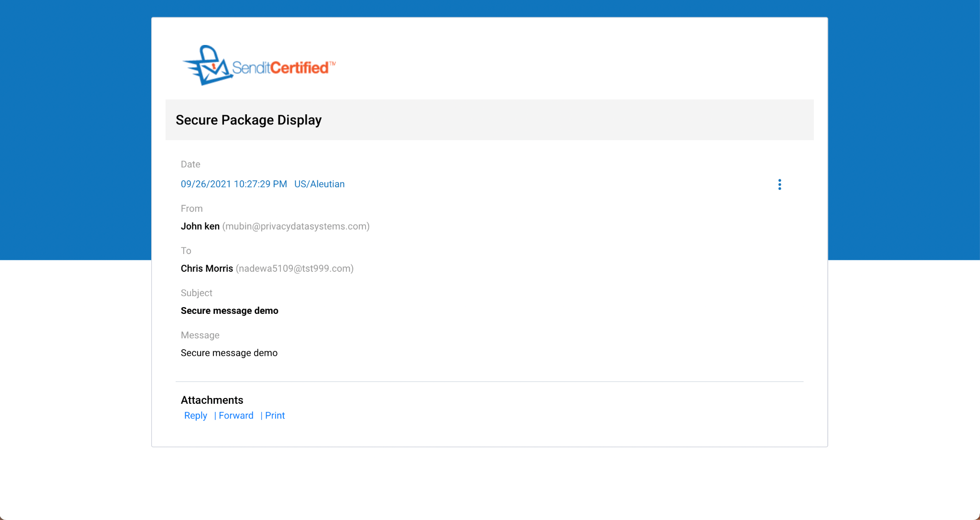Click the bold subject Secure message demo
Screen dimensions: 980x520
(x=229, y=310)
